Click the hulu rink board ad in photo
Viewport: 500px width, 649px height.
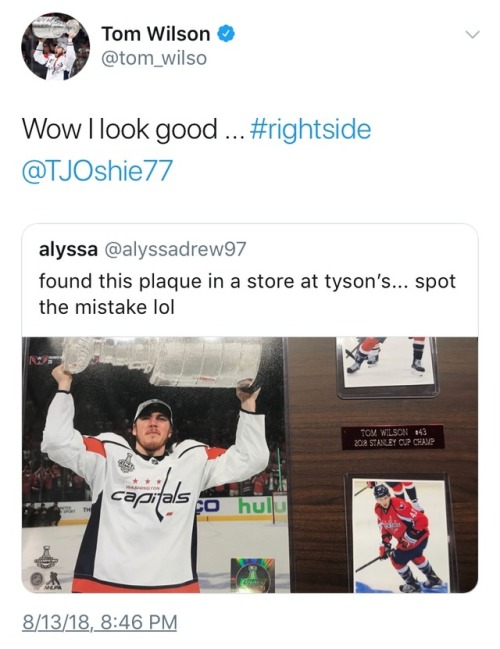pyautogui.click(x=262, y=507)
